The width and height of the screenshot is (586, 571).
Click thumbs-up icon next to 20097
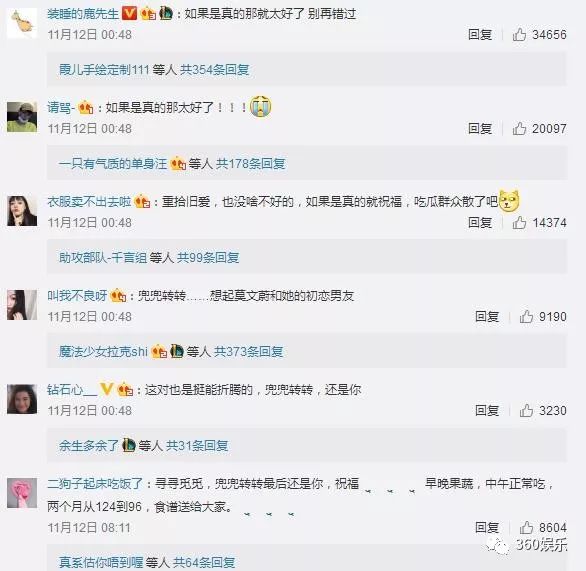[519, 129]
